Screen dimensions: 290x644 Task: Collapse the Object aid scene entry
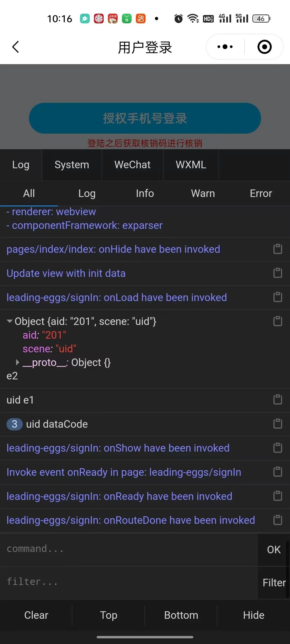click(10, 321)
